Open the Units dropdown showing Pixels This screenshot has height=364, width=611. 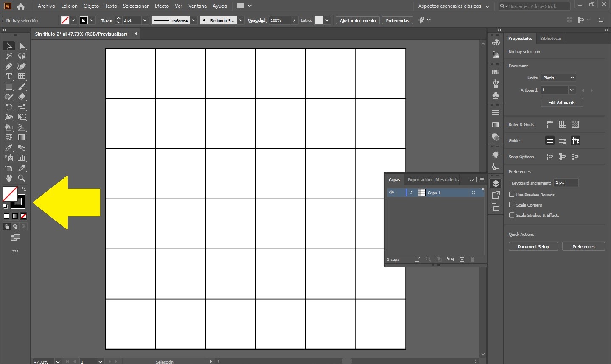click(558, 78)
